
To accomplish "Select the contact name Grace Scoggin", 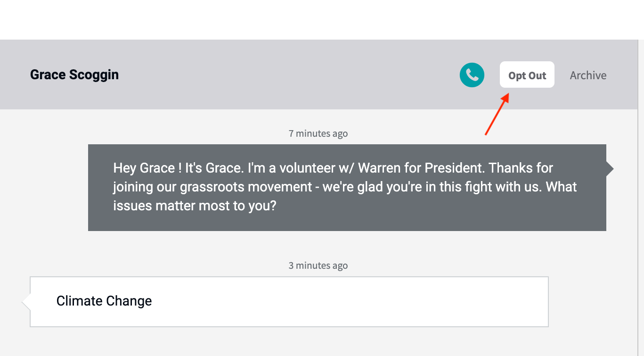I will pos(74,75).
